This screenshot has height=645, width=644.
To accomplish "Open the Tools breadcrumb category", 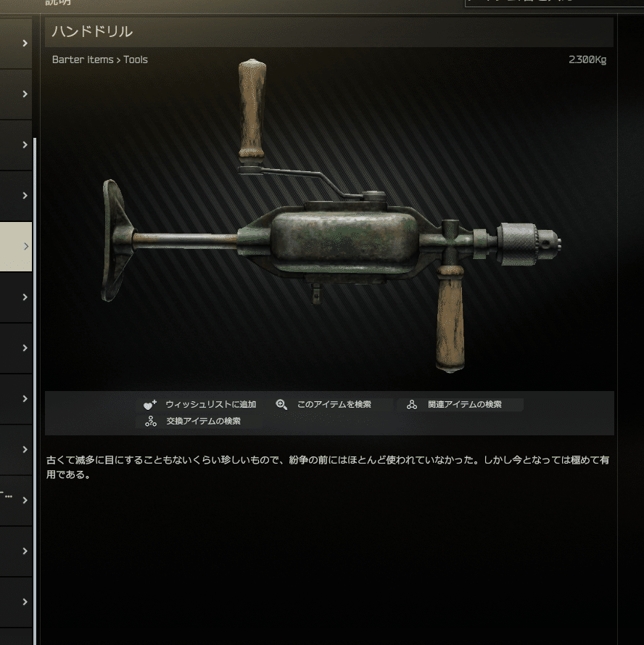I will click(x=136, y=59).
